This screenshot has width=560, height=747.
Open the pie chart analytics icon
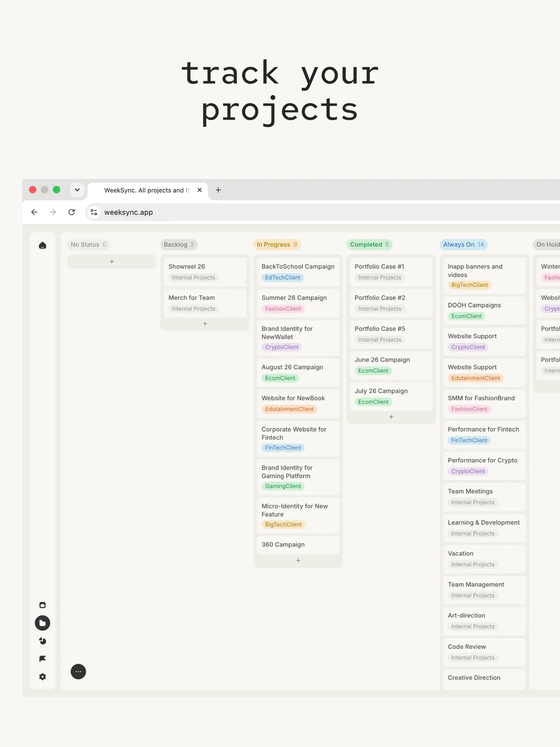(x=42, y=641)
